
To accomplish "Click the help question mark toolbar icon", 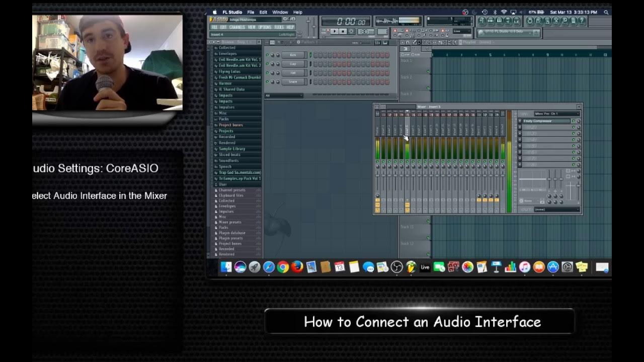I will 582,21.
